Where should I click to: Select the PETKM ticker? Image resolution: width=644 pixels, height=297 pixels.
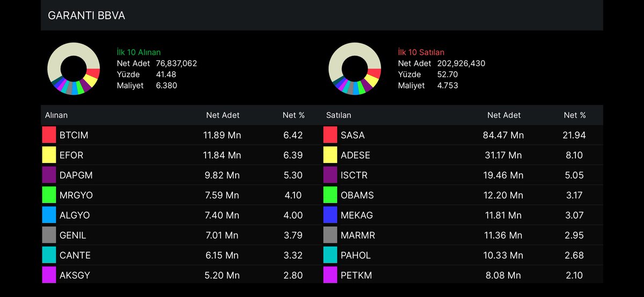pyautogui.click(x=356, y=276)
